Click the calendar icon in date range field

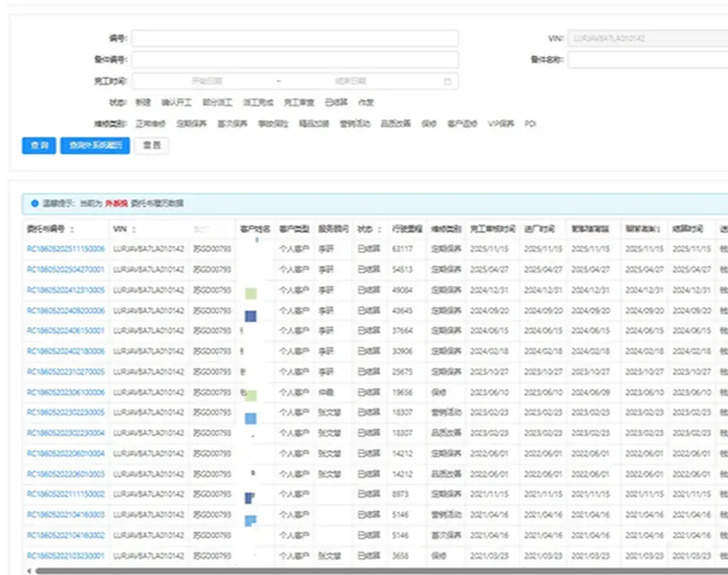click(447, 82)
